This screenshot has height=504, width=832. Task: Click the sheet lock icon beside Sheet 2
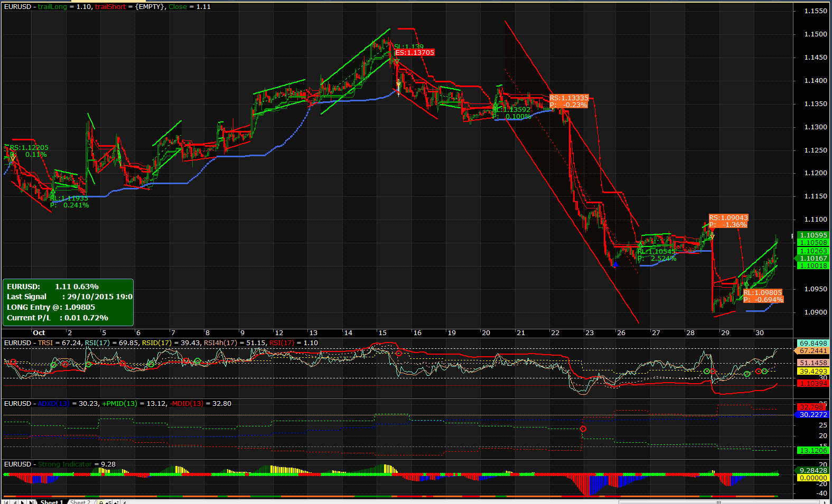[101, 502]
